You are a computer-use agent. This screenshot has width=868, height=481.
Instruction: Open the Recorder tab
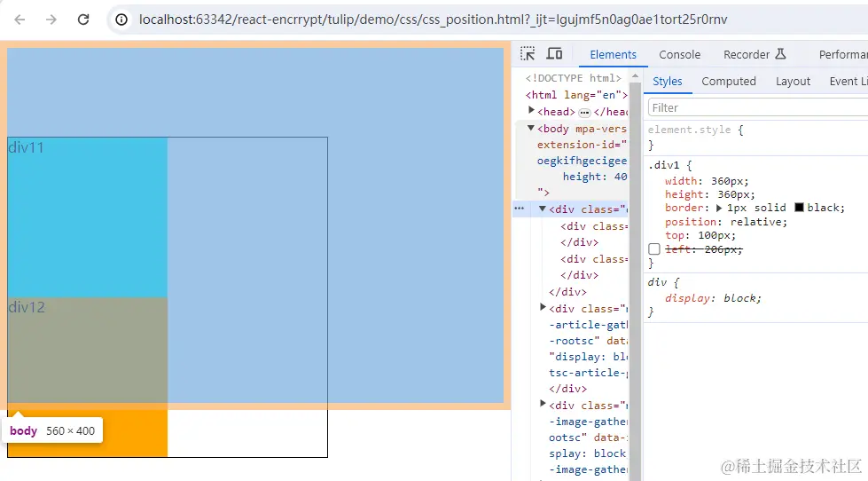pos(755,54)
